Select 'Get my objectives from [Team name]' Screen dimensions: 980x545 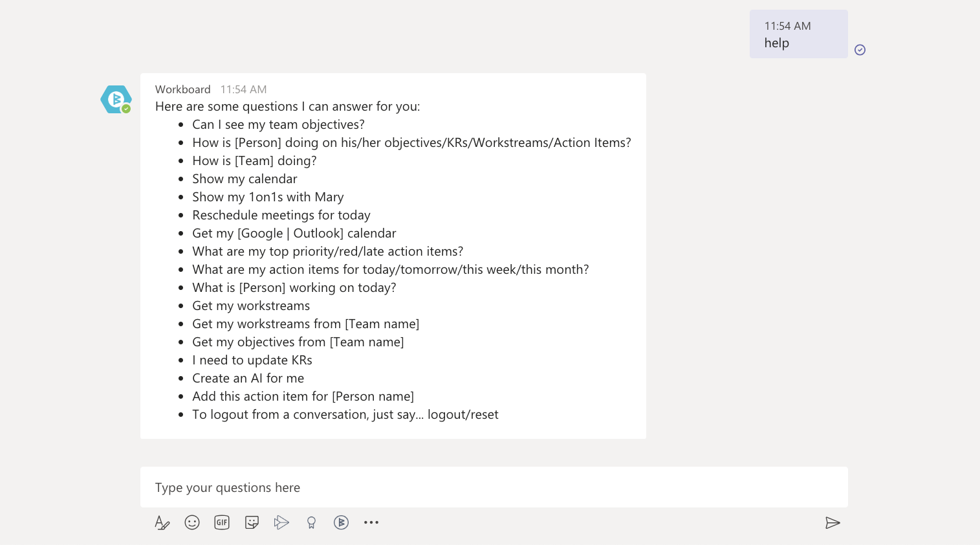coord(298,342)
